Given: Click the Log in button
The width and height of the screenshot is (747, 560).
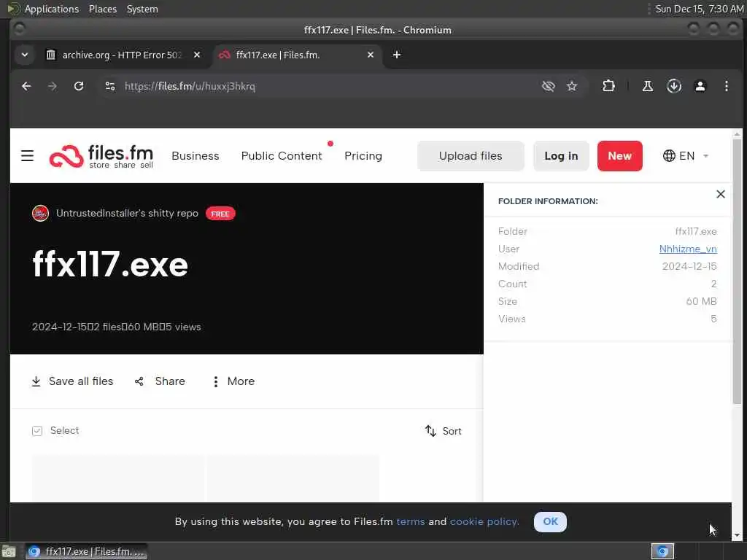Looking at the screenshot, I should [561, 156].
